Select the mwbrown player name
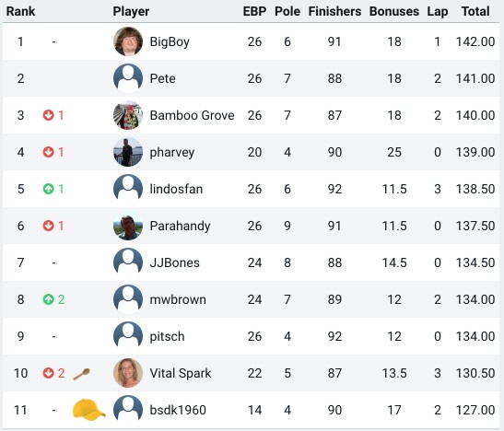The image size is (504, 431). pyautogui.click(x=178, y=299)
